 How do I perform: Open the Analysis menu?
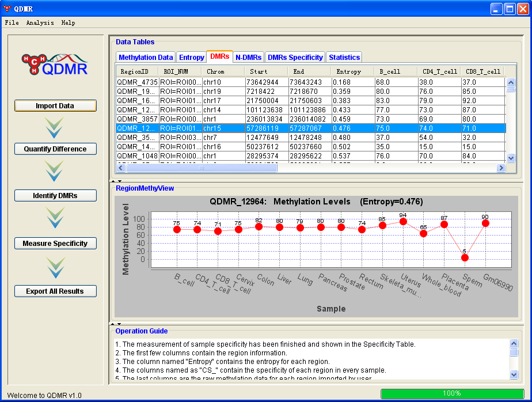click(x=40, y=22)
